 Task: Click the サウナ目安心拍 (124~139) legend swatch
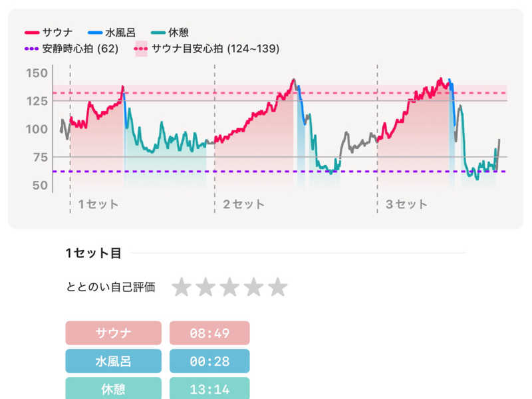[x=141, y=49]
